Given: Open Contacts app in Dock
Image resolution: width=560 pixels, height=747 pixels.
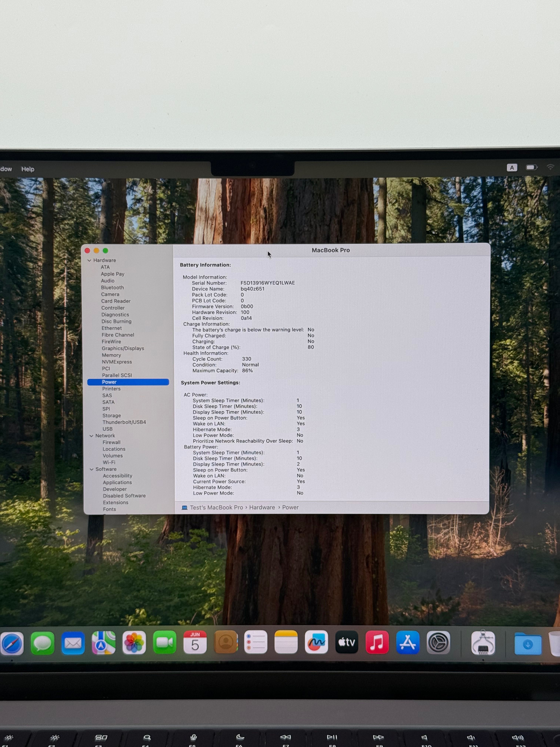Looking at the screenshot, I should [226, 642].
